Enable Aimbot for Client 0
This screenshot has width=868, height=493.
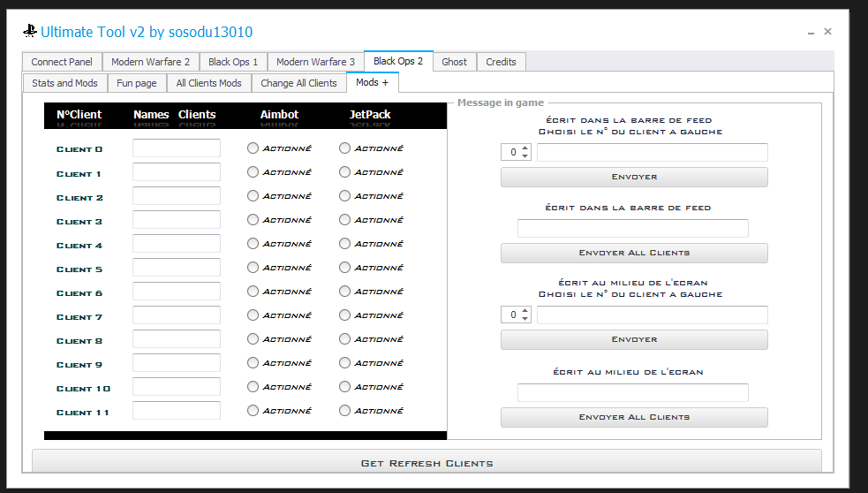coord(253,148)
